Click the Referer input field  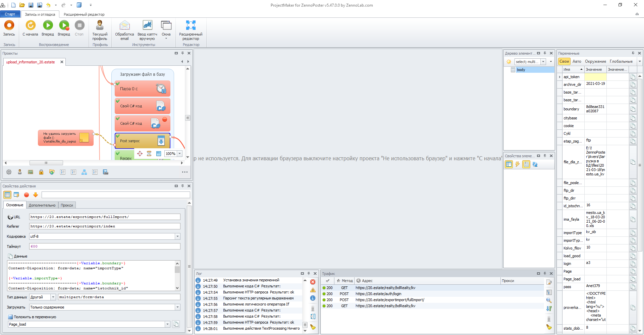[105, 226]
